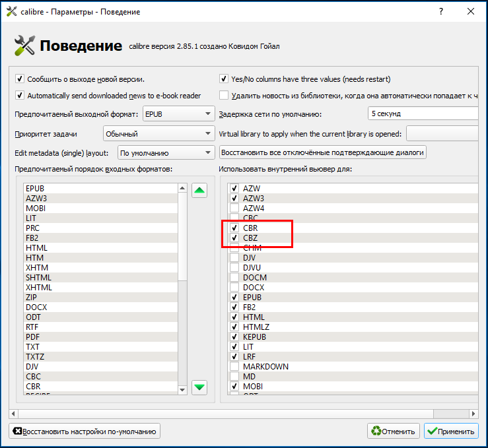
Task: Uncheck EPUB in internal viewer list
Action: point(234,297)
